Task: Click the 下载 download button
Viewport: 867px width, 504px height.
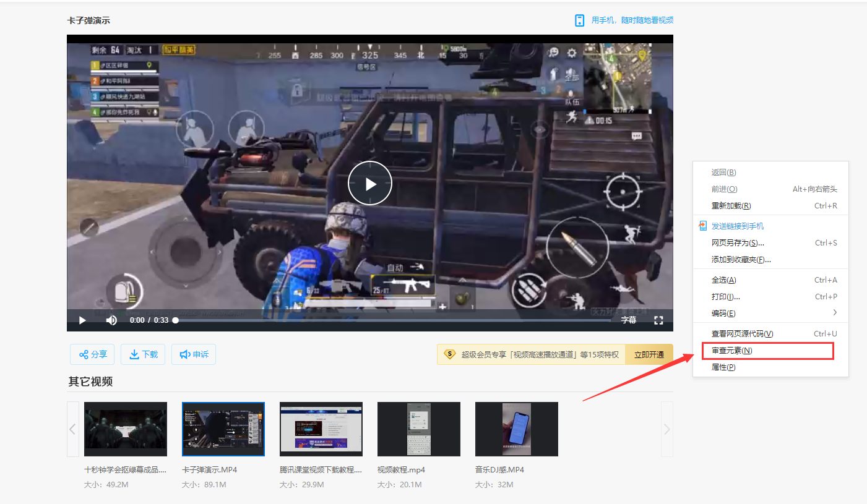Action: (143, 354)
